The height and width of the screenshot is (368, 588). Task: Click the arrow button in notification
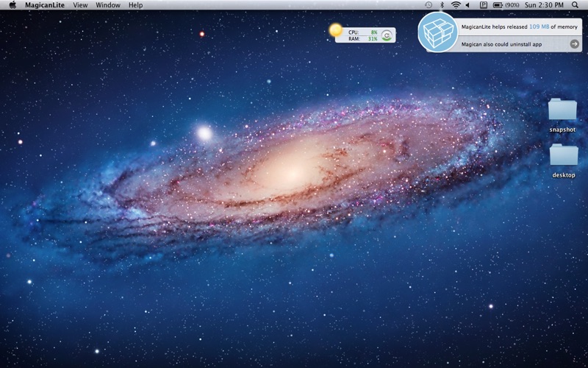[575, 44]
